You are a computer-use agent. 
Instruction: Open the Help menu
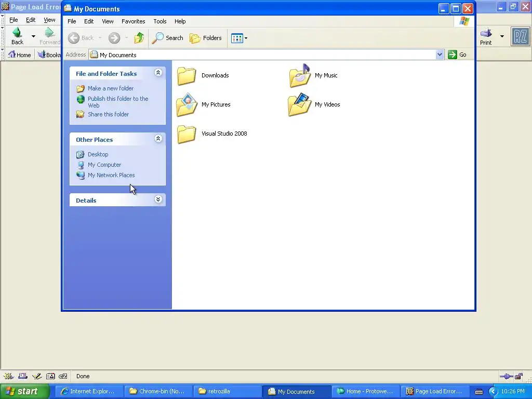tap(180, 21)
